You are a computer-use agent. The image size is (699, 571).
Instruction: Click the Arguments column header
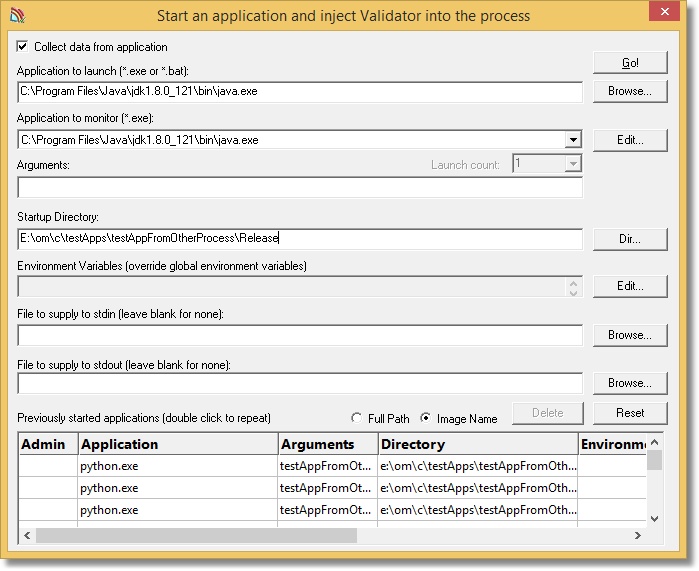click(328, 444)
